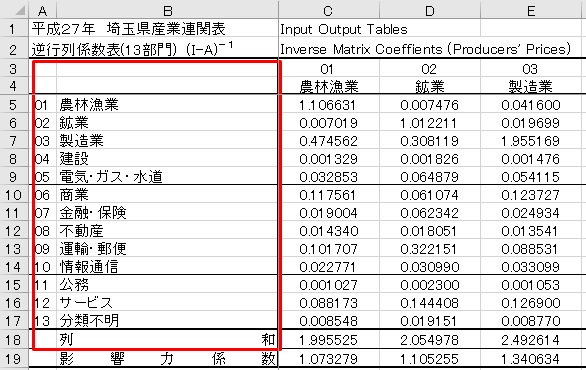Click the Inverse Matrix Coeffients cell
Screen dimensions: 586x370
coord(425,49)
